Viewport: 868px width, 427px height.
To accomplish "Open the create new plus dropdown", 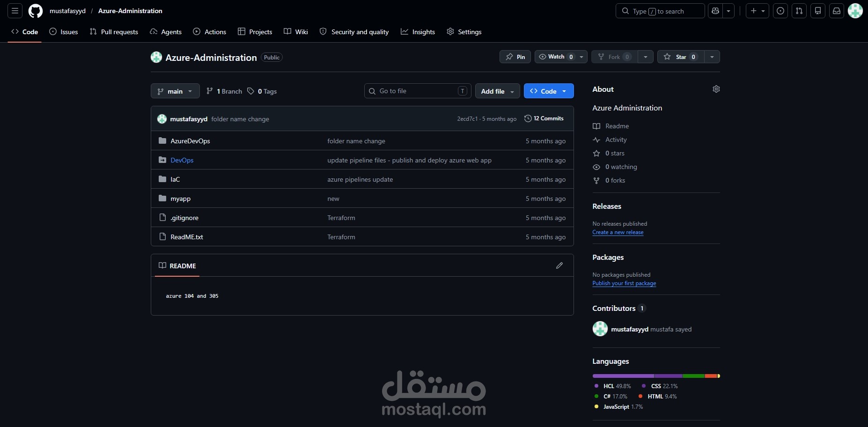I will tap(757, 11).
